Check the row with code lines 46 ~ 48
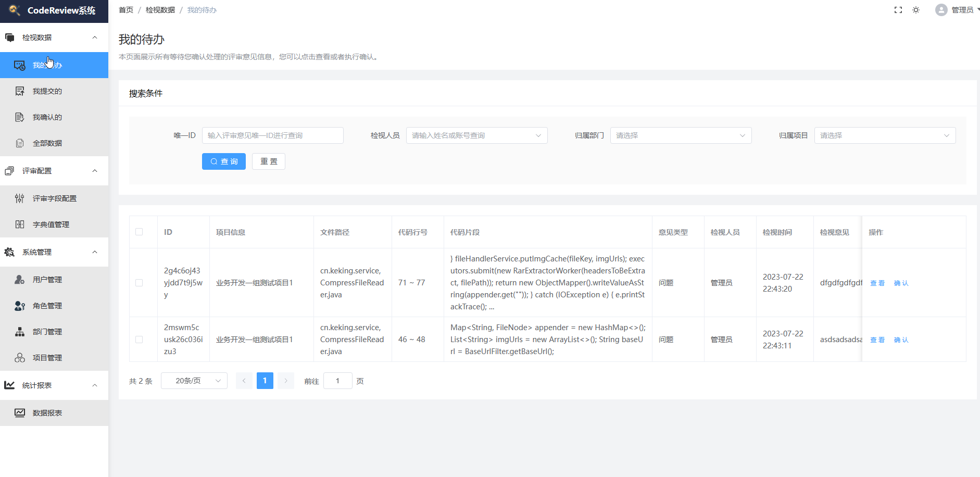Viewport: 980px width, 477px height. 139,340
